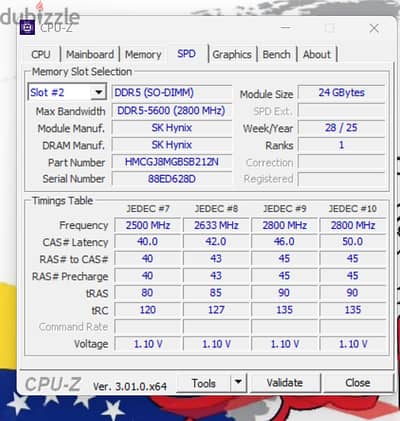Click the DDR5-5600 (2800 MHz) bandwidth value

[x=172, y=111]
